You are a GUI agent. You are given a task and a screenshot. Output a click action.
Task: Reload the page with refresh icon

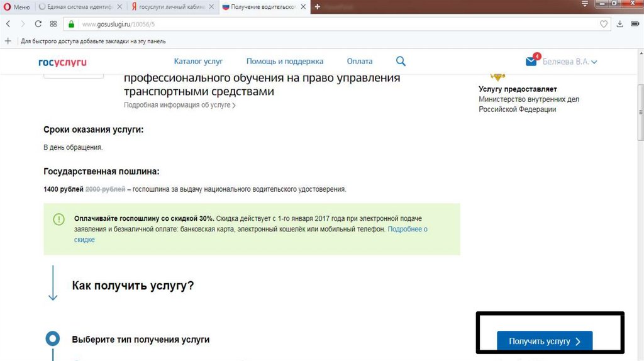pos(38,24)
